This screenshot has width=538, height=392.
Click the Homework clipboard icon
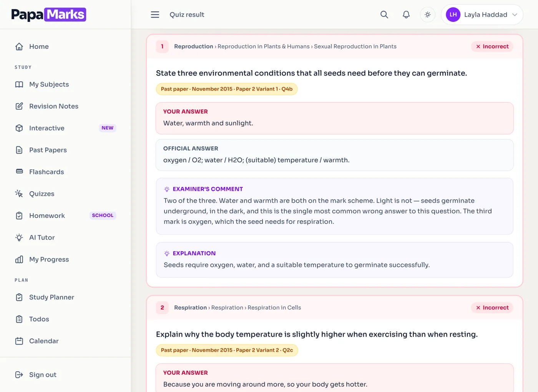19,216
